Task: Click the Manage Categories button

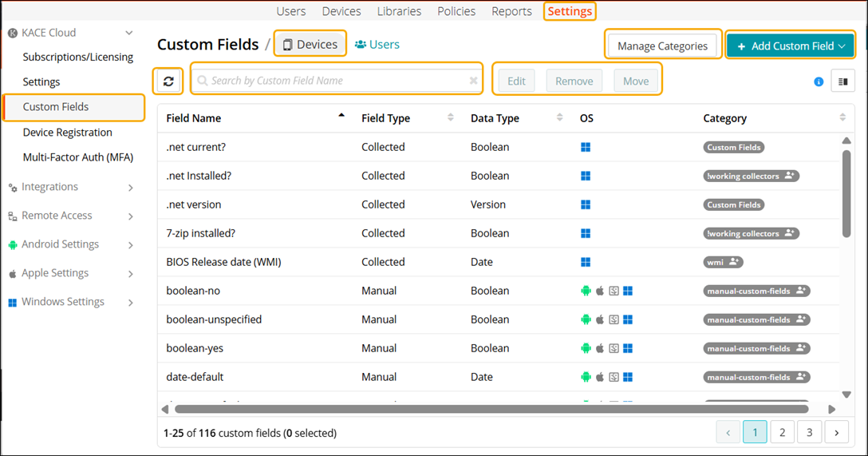Action: (x=662, y=46)
